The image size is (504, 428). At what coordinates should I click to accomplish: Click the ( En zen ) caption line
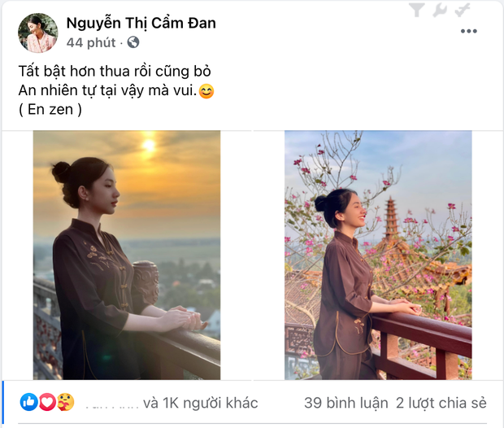[x=50, y=110]
